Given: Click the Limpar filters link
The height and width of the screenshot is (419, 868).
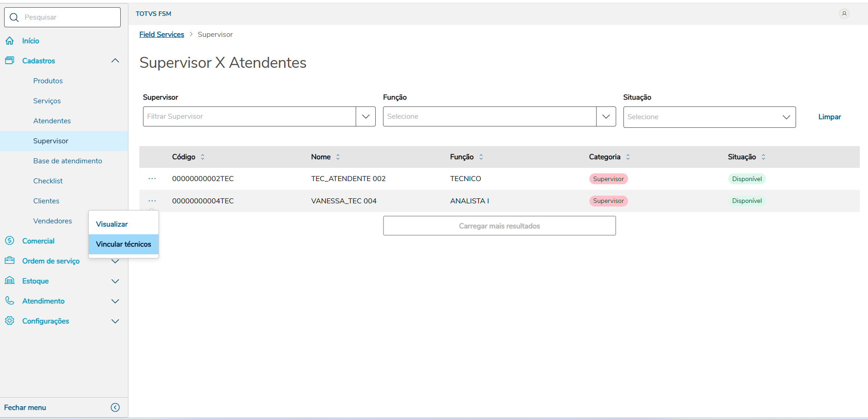Looking at the screenshot, I should 829,117.
